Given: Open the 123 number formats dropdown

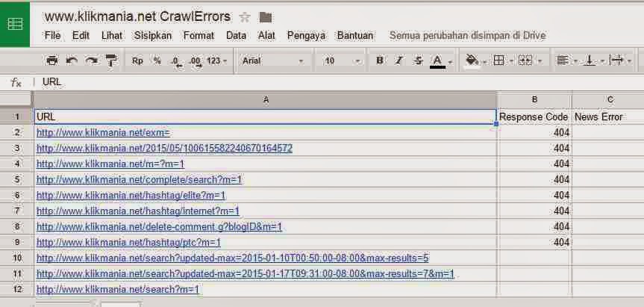Looking at the screenshot, I should [x=217, y=61].
